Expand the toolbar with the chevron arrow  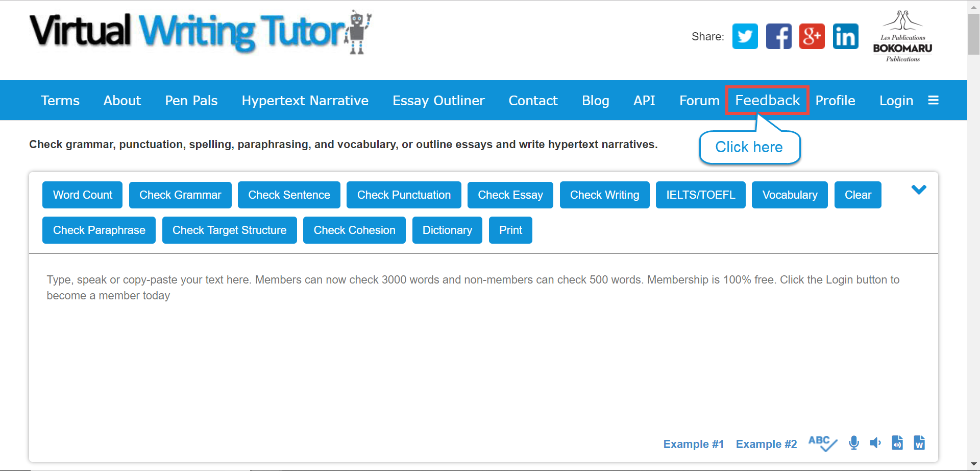[919, 190]
